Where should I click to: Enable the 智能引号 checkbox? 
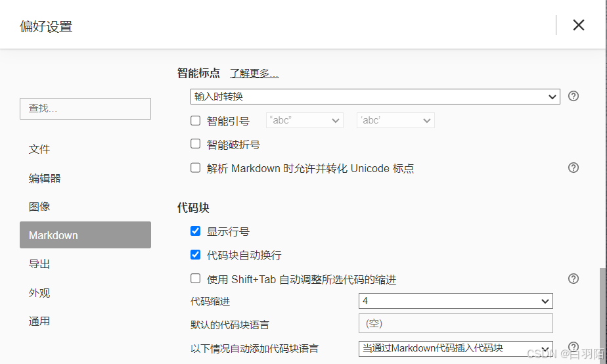pyautogui.click(x=196, y=121)
